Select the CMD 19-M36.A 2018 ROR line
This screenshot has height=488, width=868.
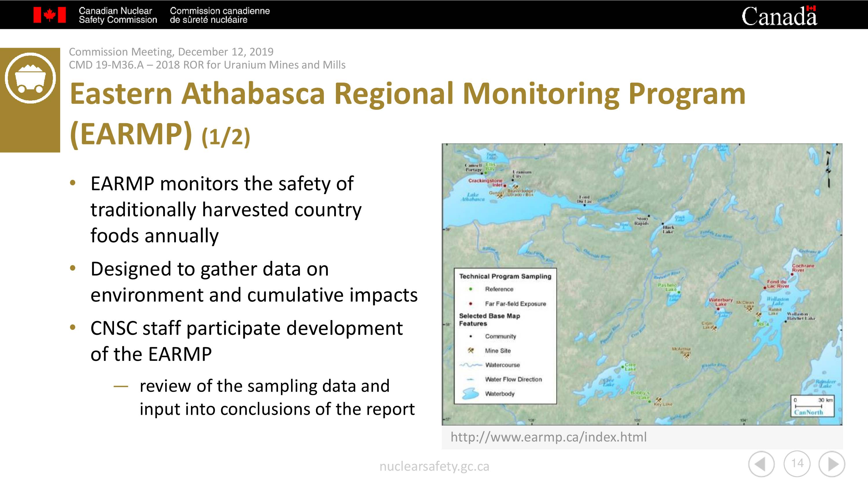tap(207, 65)
